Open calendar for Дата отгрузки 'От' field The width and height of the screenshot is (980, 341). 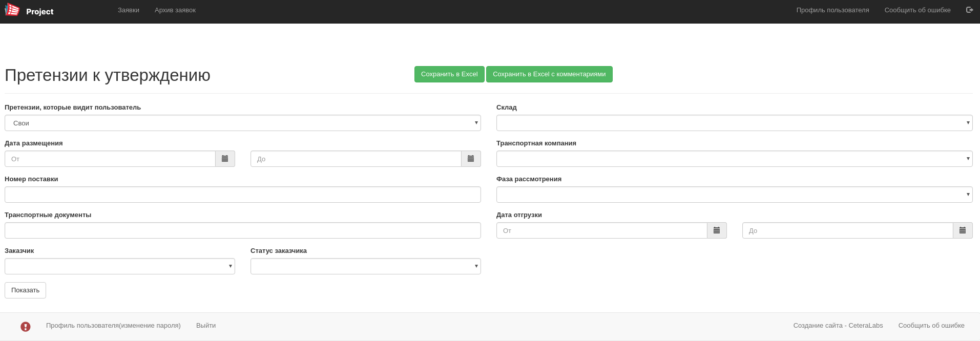pyautogui.click(x=717, y=230)
